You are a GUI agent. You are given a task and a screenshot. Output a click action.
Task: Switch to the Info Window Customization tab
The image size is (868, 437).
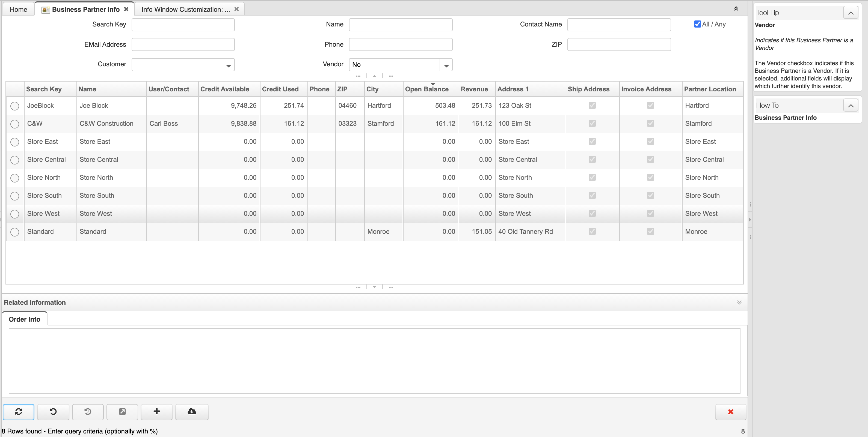pos(185,10)
